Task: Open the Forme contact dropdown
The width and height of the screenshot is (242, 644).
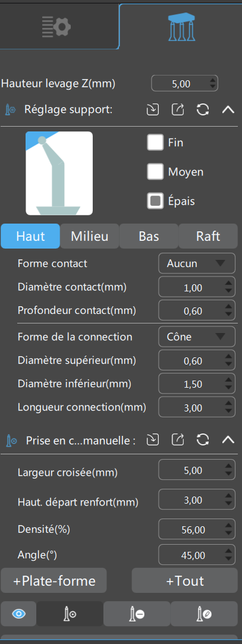Action: (x=197, y=263)
